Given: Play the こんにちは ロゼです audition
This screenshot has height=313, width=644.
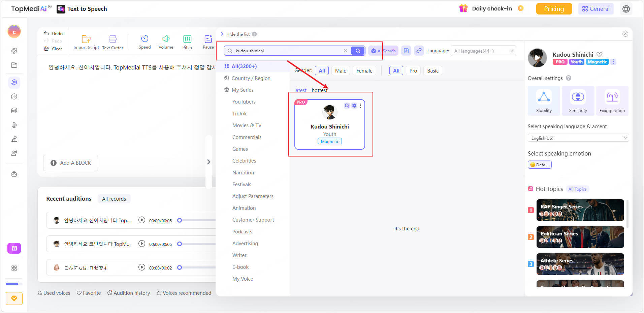Looking at the screenshot, I should point(142,267).
